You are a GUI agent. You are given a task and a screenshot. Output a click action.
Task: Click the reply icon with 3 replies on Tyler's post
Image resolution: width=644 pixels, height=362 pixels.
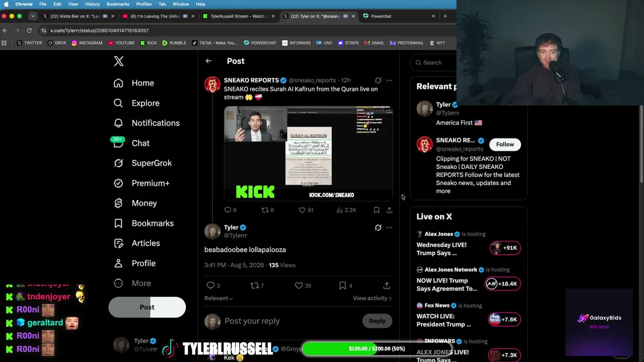click(213, 286)
